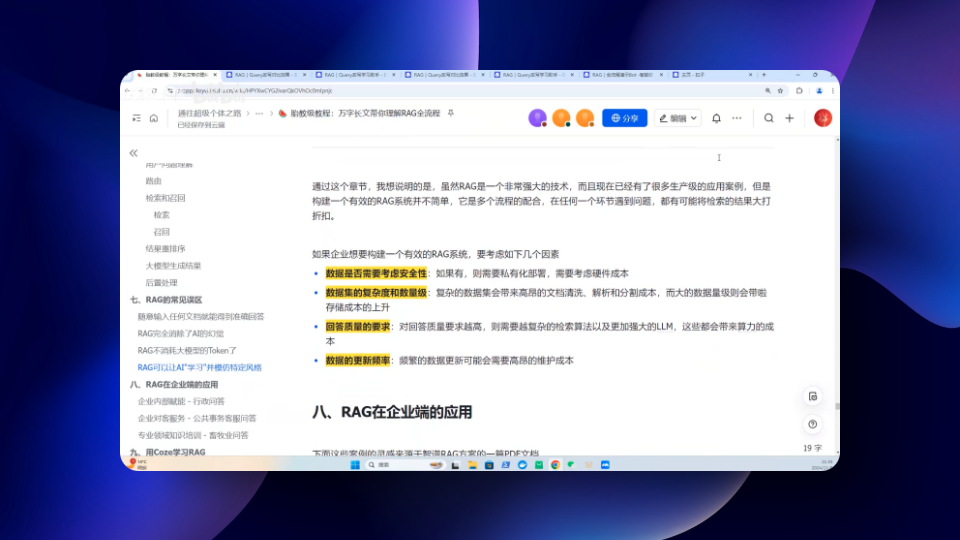The width and height of the screenshot is (960, 540).
Task: Toggle the navigation menu icon at top left
Action: [136, 118]
